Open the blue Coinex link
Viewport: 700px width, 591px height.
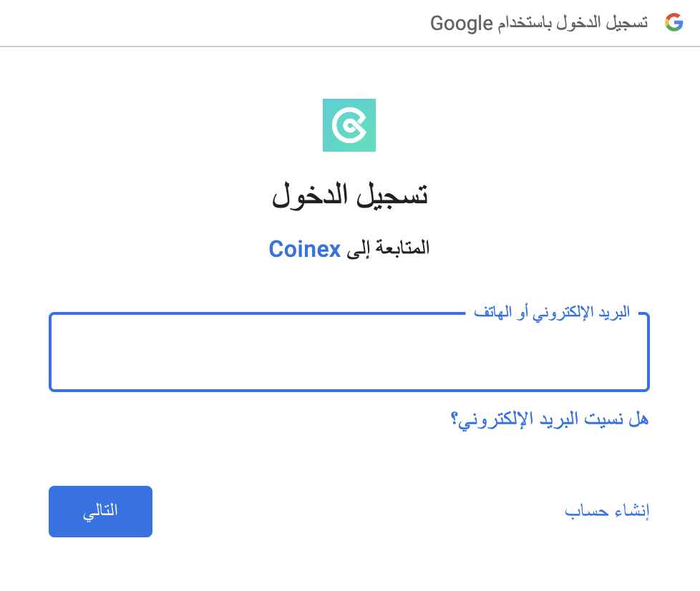tap(304, 249)
